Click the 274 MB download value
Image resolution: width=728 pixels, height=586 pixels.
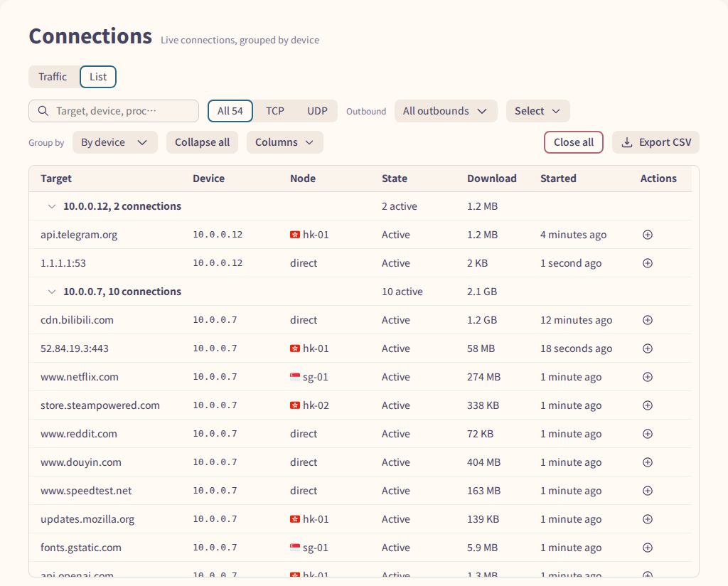(x=483, y=377)
